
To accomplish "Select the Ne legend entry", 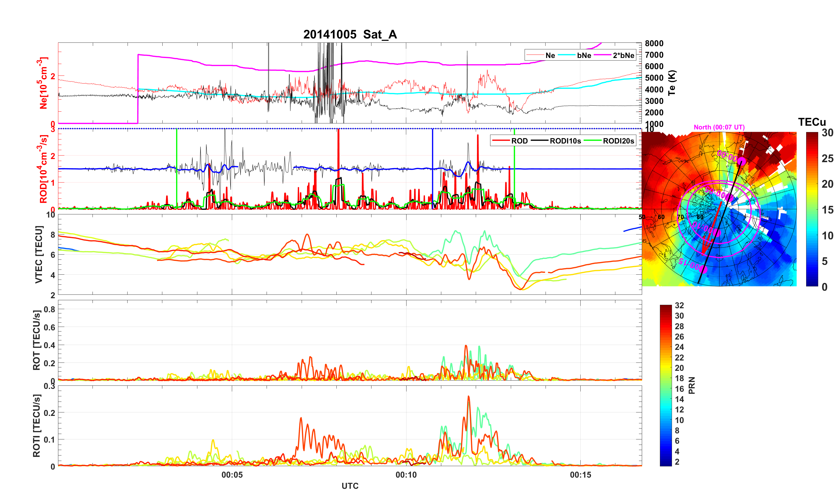I will pyautogui.click(x=550, y=55).
